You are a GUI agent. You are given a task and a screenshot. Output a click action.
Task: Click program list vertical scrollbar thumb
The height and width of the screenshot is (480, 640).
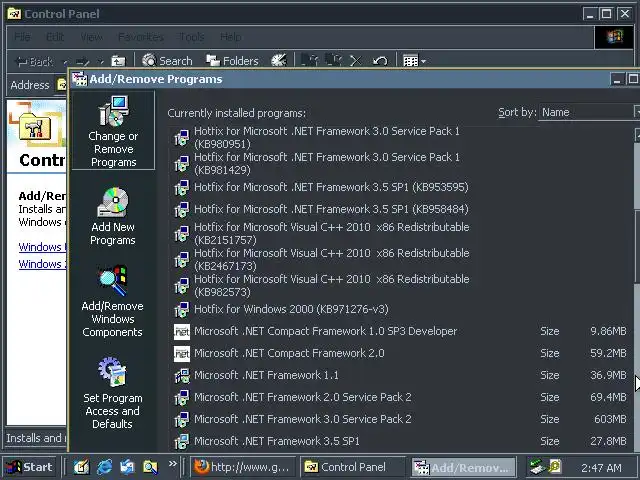pos(637,246)
